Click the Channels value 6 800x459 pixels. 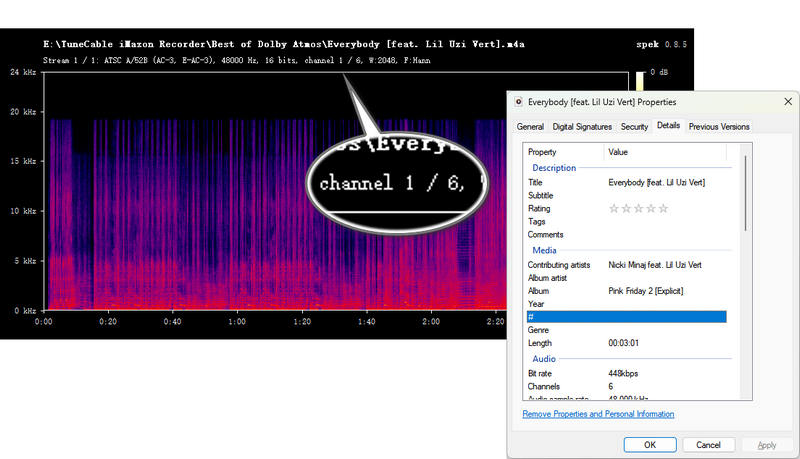pyautogui.click(x=611, y=387)
